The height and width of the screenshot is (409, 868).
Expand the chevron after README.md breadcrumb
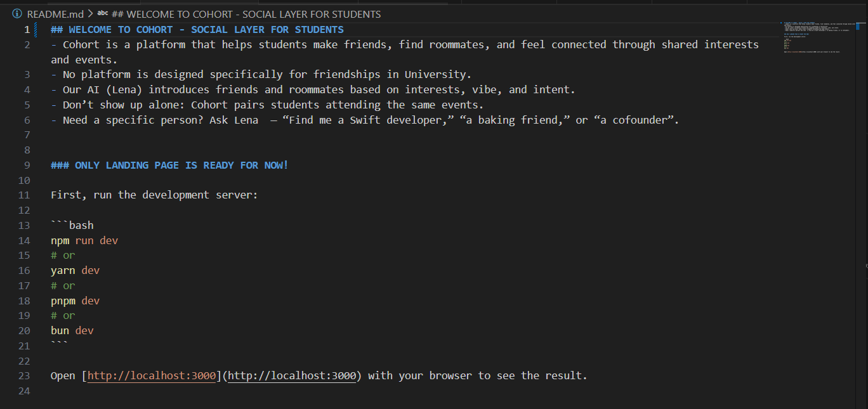89,14
